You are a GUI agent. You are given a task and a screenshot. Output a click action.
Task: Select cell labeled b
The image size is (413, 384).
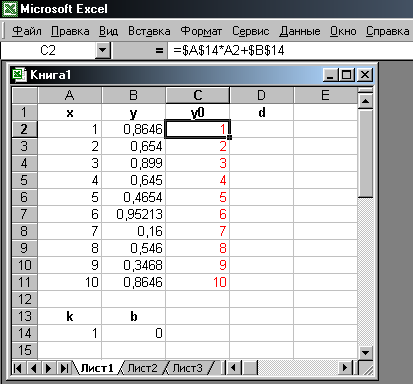(134, 316)
